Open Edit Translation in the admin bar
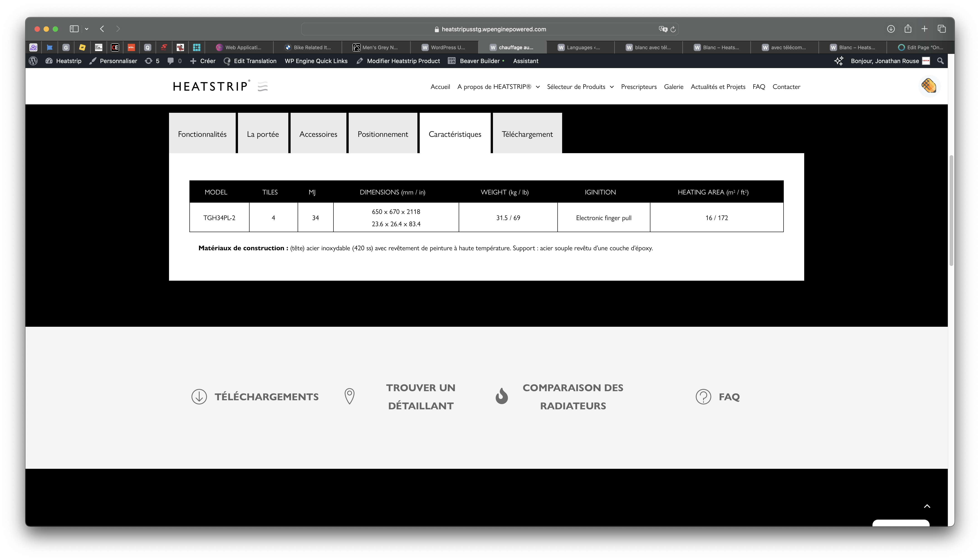980x560 pixels. (x=250, y=61)
